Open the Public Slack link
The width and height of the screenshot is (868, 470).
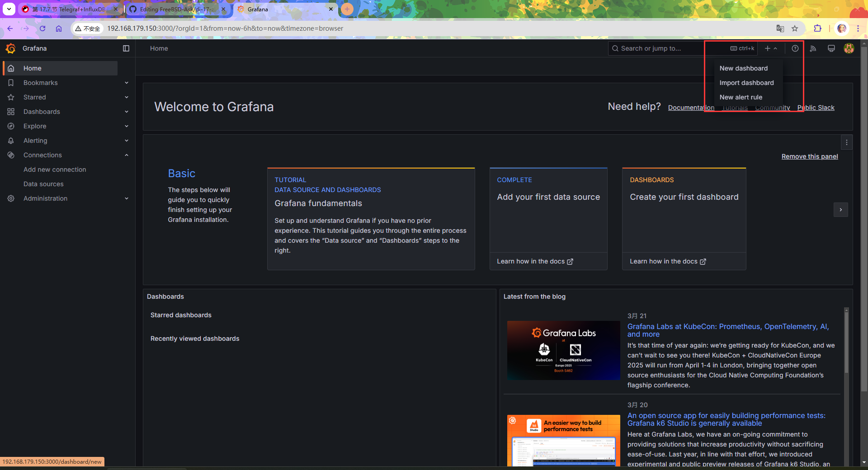coord(816,108)
